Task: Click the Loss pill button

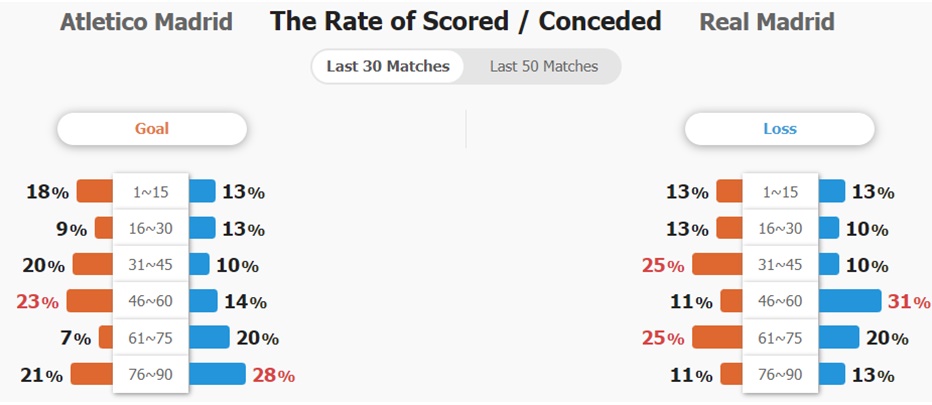Action: [x=779, y=128]
